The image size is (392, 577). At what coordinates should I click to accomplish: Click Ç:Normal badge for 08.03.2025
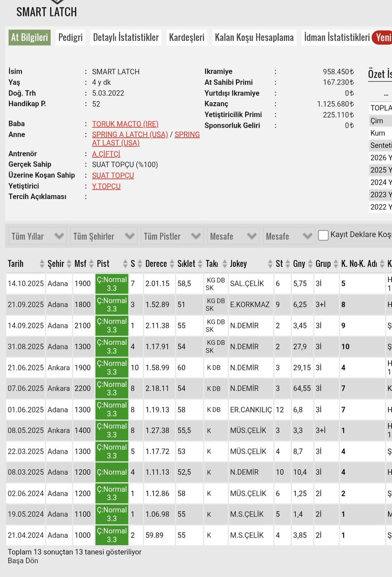(112, 472)
